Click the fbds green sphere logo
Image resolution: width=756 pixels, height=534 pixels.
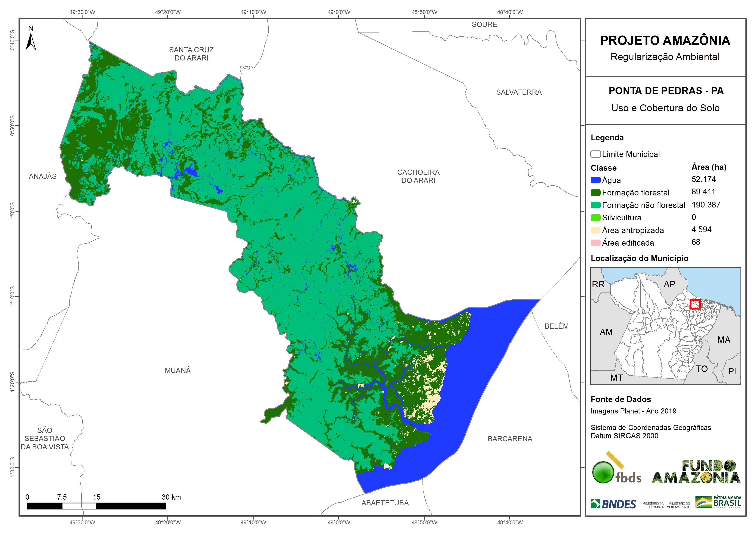603,472
